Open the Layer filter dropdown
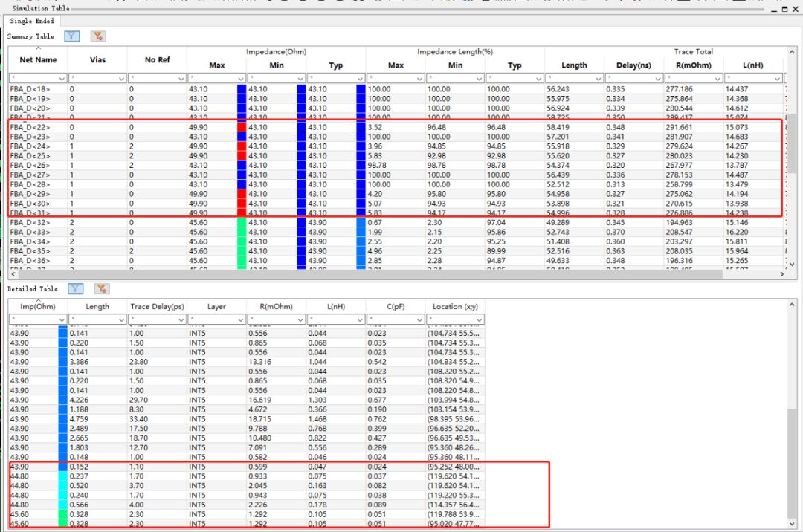 coord(241,319)
